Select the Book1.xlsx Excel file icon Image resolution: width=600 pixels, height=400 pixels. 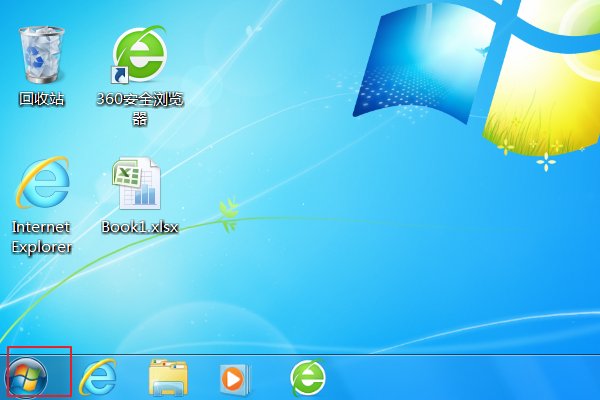[138, 183]
